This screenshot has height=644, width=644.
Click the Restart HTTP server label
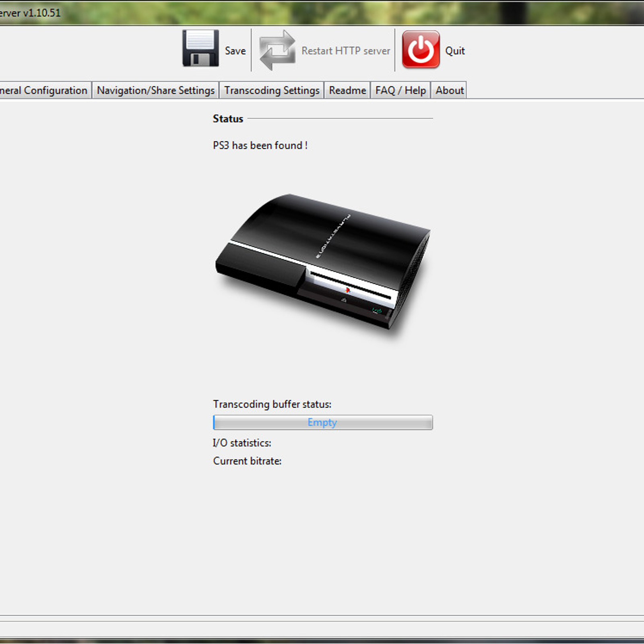click(346, 51)
